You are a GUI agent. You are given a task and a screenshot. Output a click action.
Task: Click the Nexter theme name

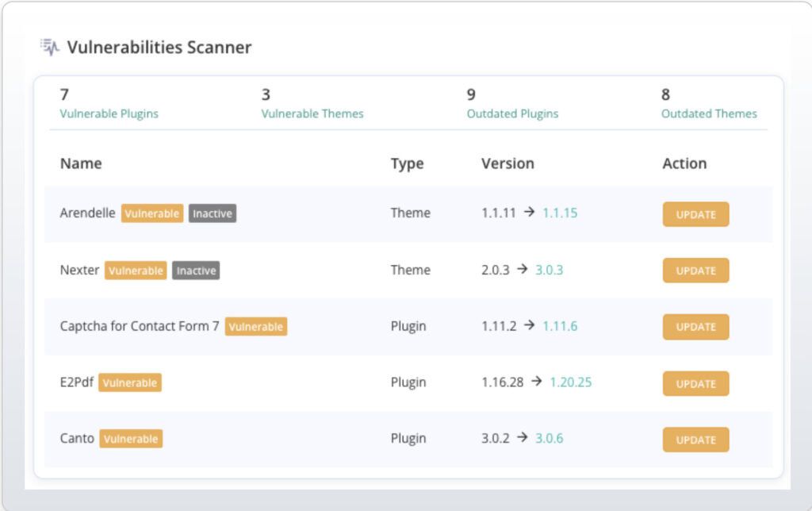(79, 270)
